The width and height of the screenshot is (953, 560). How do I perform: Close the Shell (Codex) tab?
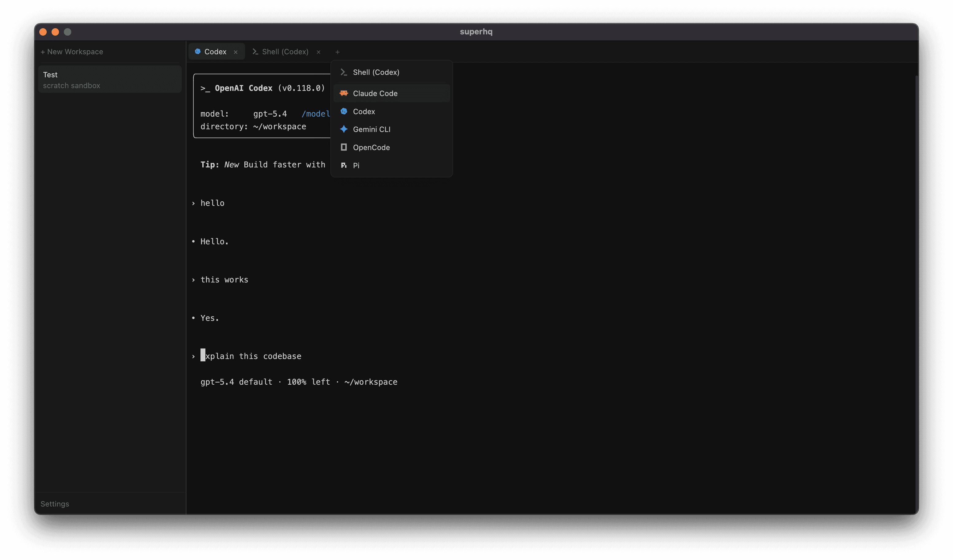click(318, 52)
